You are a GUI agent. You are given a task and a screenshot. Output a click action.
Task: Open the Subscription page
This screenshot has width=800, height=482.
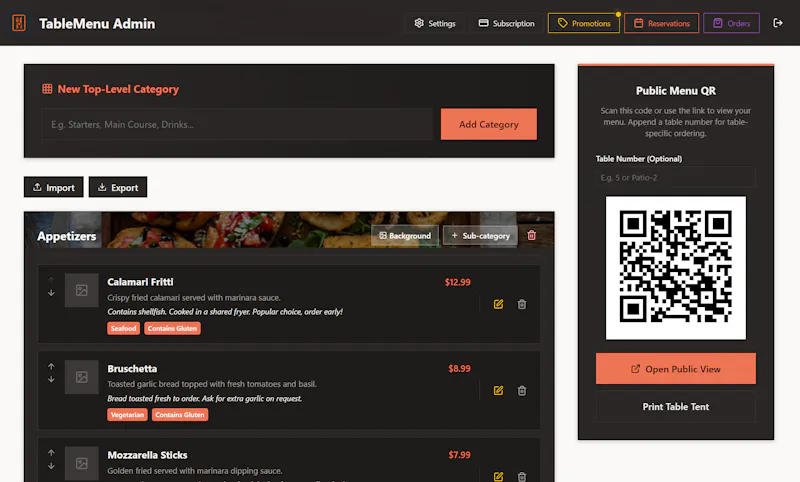coord(506,23)
